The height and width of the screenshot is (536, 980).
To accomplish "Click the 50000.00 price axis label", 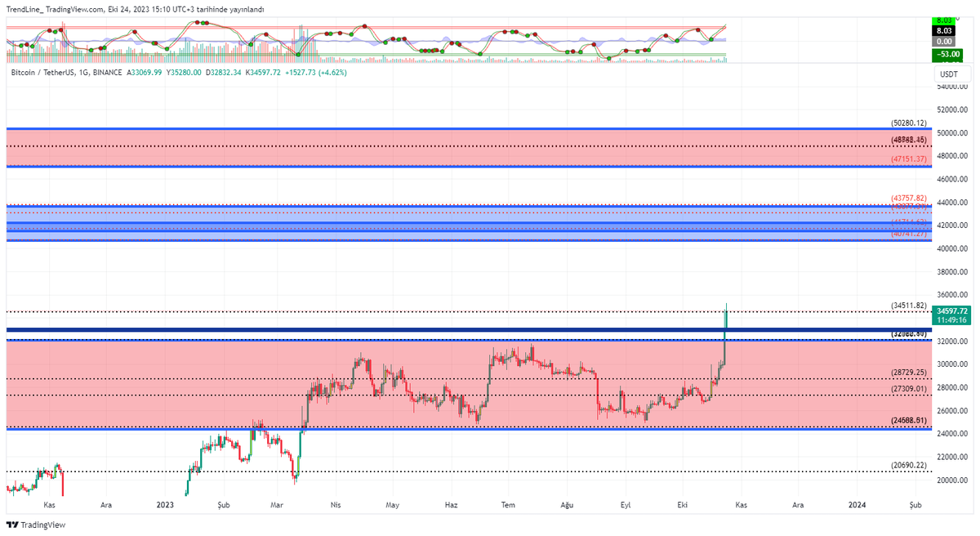I will (952, 132).
